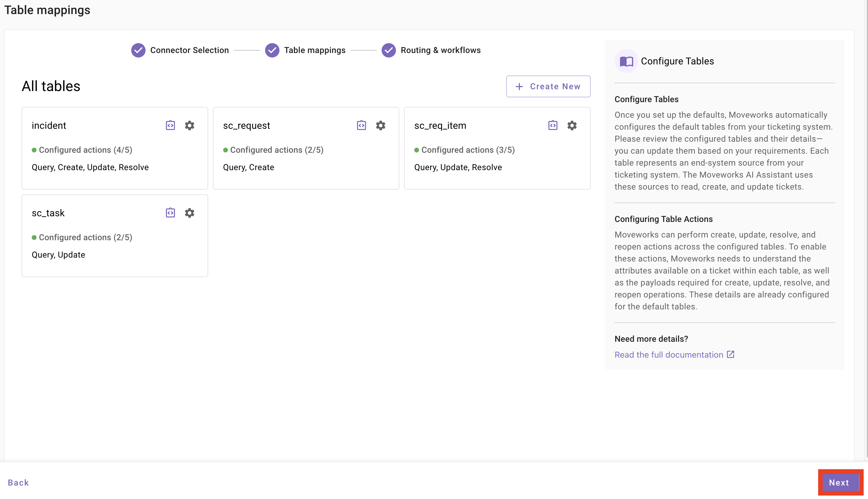Click the Next button
This screenshot has height=499, width=868.
(x=840, y=482)
